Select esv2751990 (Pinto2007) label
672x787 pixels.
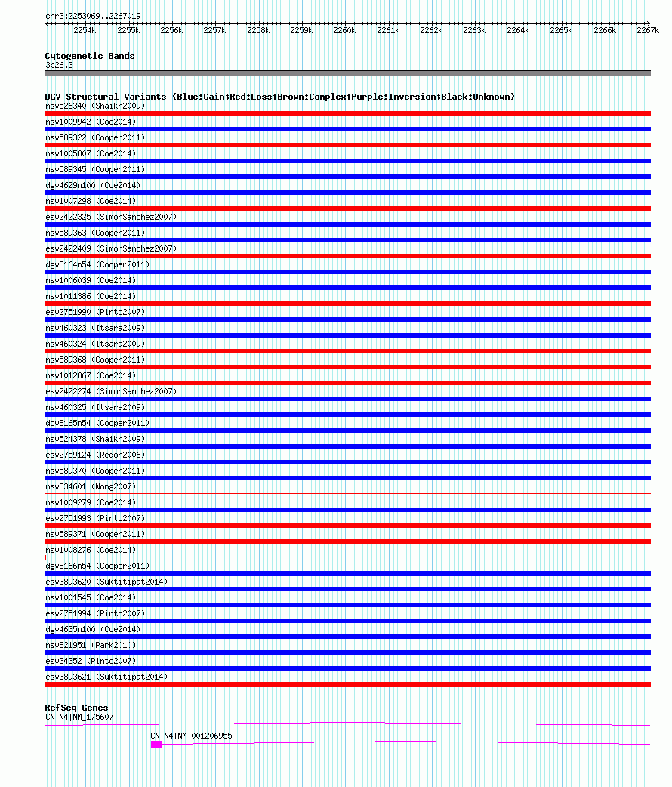pos(95,312)
